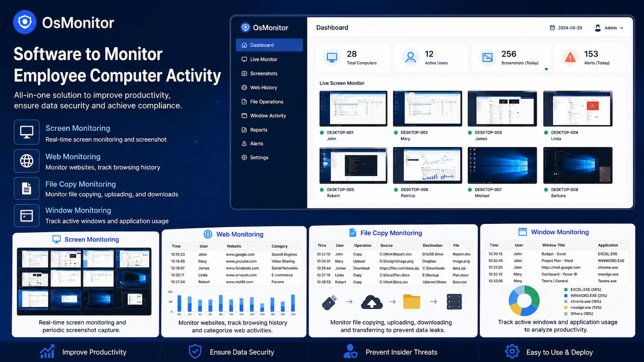This screenshot has width=644, height=362.
Task: Click the Reports document icon
Action: (x=244, y=130)
